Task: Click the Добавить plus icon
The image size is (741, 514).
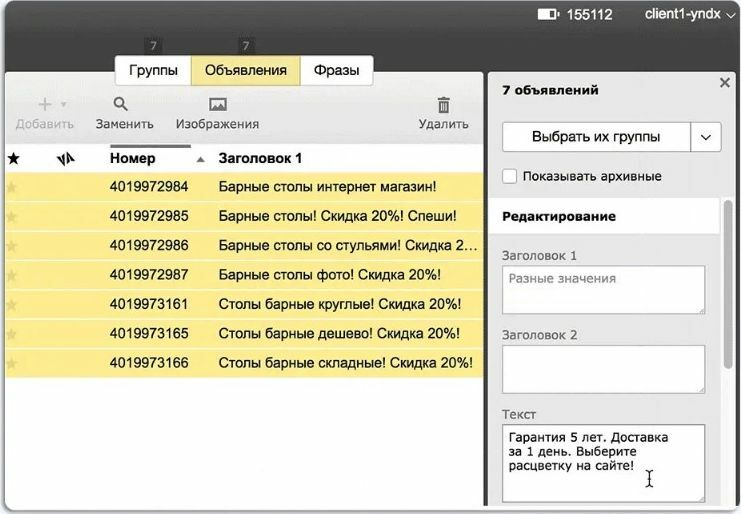Action: [x=45, y=104]
